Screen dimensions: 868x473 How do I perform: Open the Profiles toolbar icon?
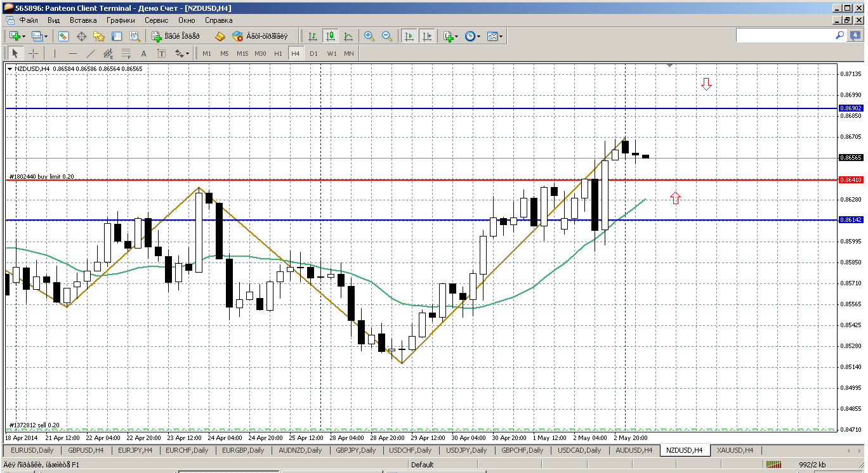point(36,36)
